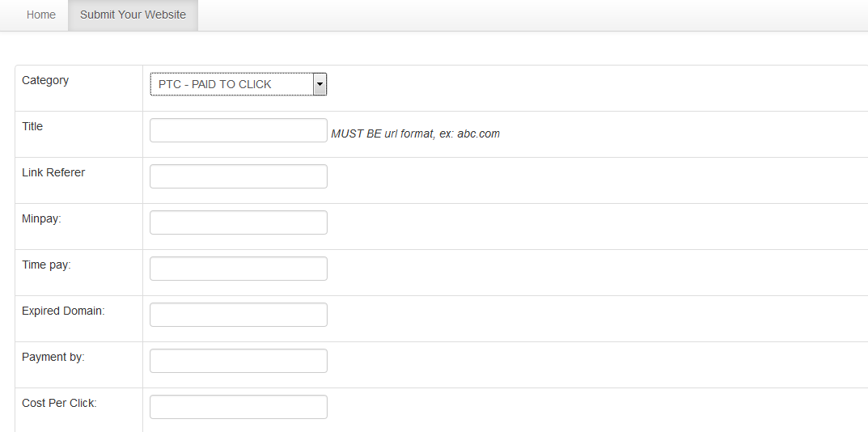
Task: Click the MUST BE url format hint
Action: pyautogui.click(x=415, y=133)
